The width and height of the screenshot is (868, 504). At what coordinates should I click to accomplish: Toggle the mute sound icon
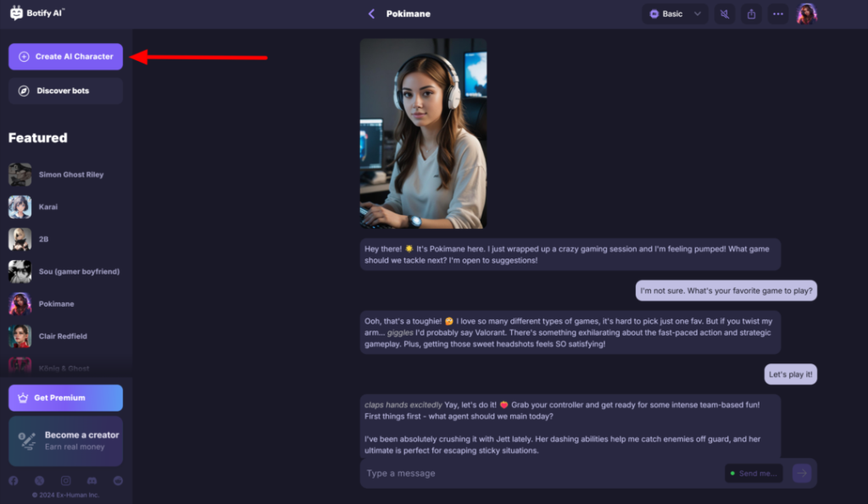pyautogui.click(x=724, y=14)
